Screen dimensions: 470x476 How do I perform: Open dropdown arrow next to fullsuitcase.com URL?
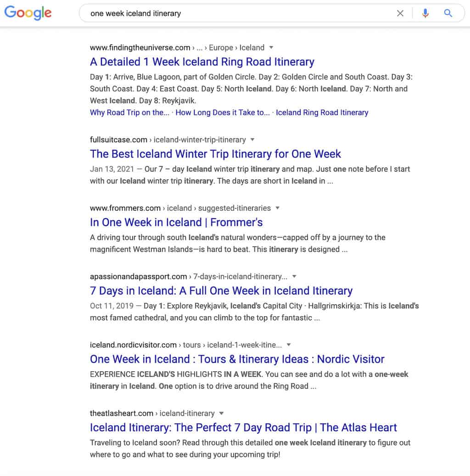(252, 140)
